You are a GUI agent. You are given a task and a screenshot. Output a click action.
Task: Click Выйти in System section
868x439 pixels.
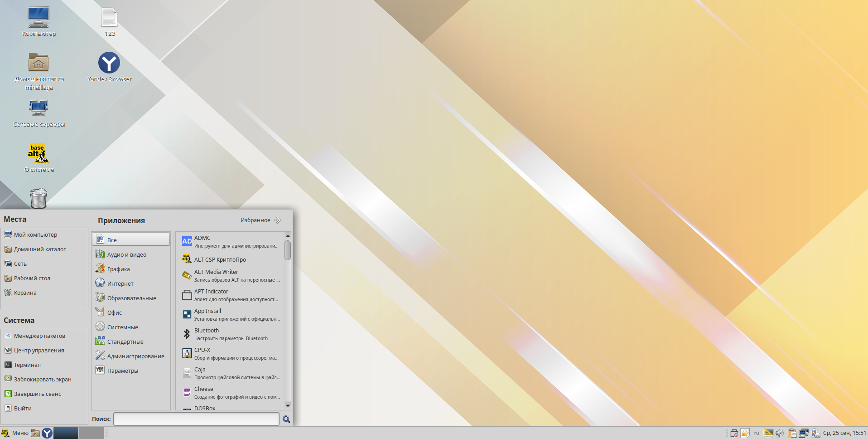pyautogui.click(x=44, y=408)
